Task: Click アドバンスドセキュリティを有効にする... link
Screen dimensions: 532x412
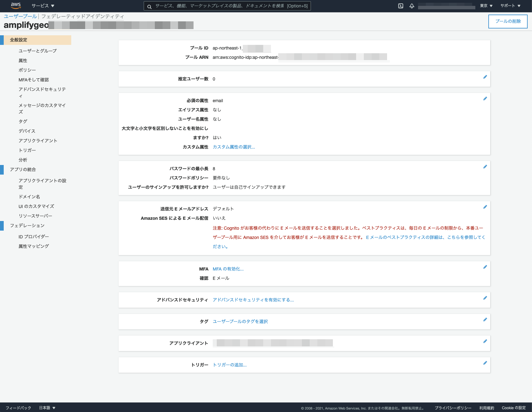Action: pos(253,300)
